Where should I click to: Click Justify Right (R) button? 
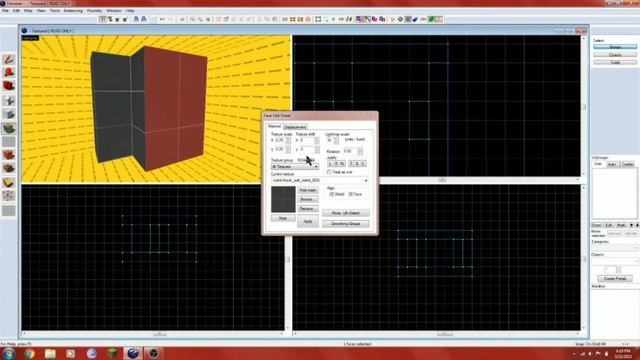tap(336, 164)
